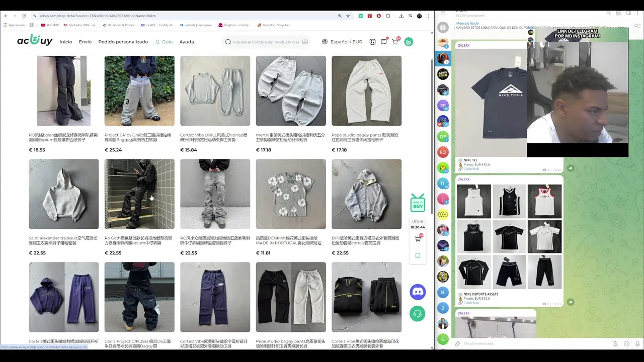Open Nike Trail tee image in Telegram
The height and width of the screenshot is (362, 644).
pyautogui.click(x=491, y=103)
